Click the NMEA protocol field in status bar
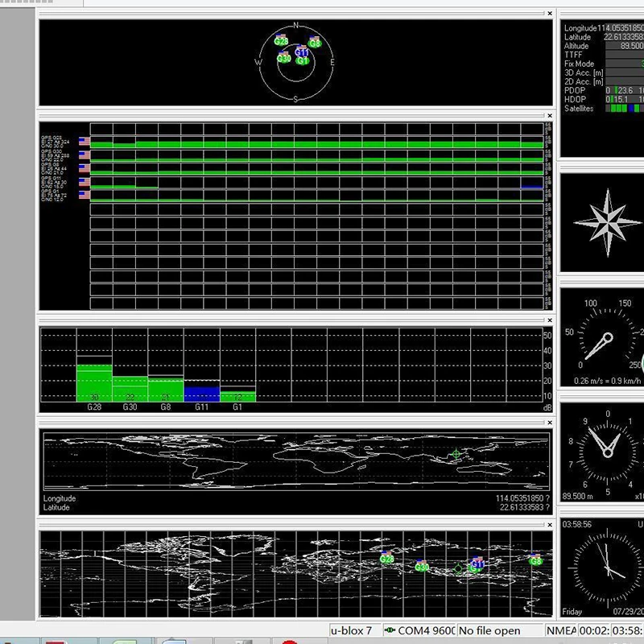Viewport: 644px width, 644px height. pyautogui.click(x=561, y=630)
